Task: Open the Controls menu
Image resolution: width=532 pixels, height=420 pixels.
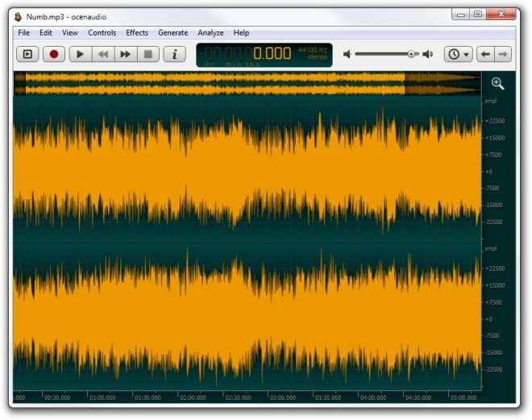Action: pos(102,33)
